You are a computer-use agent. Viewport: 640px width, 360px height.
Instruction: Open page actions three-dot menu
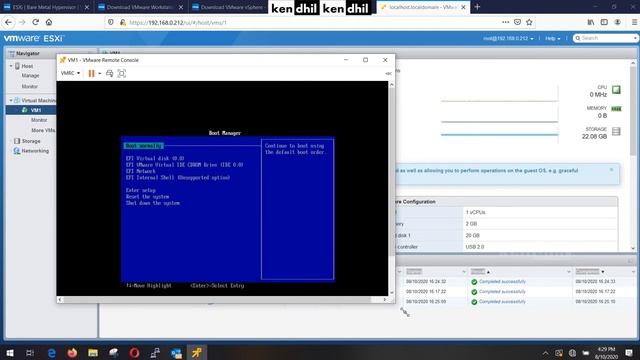505,22
